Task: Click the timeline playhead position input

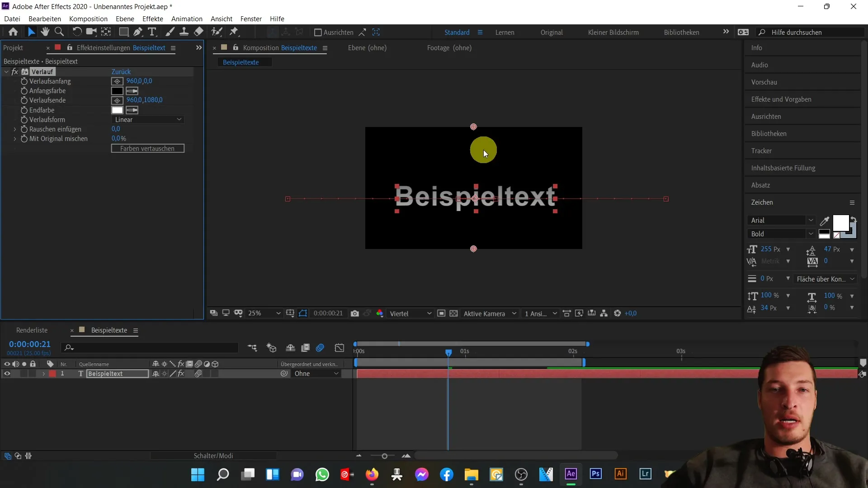Action: (x=29, y=344)
